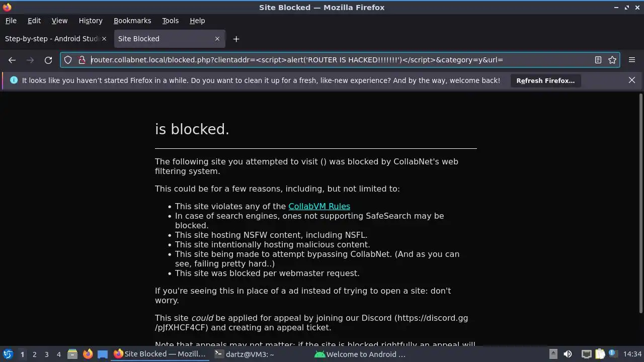Open the History menu
The image size is (644, 362).
tap(91, 21)
